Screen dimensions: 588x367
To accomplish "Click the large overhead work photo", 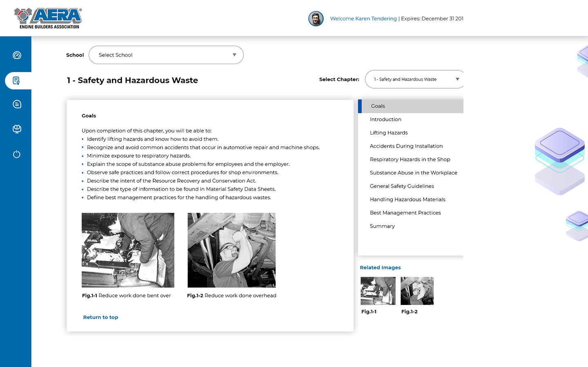I will 232,250.
